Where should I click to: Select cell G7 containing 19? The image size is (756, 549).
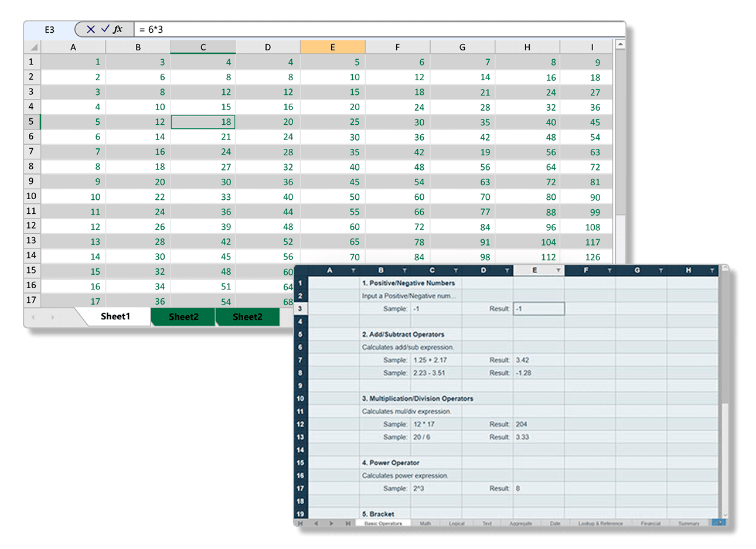462,152
